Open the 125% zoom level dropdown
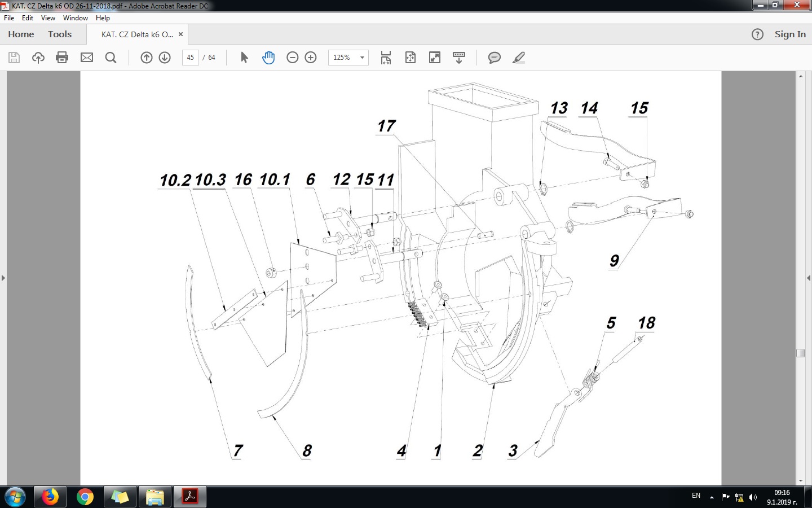The width and height of the screenshot is (812, 508). [362, 58]
